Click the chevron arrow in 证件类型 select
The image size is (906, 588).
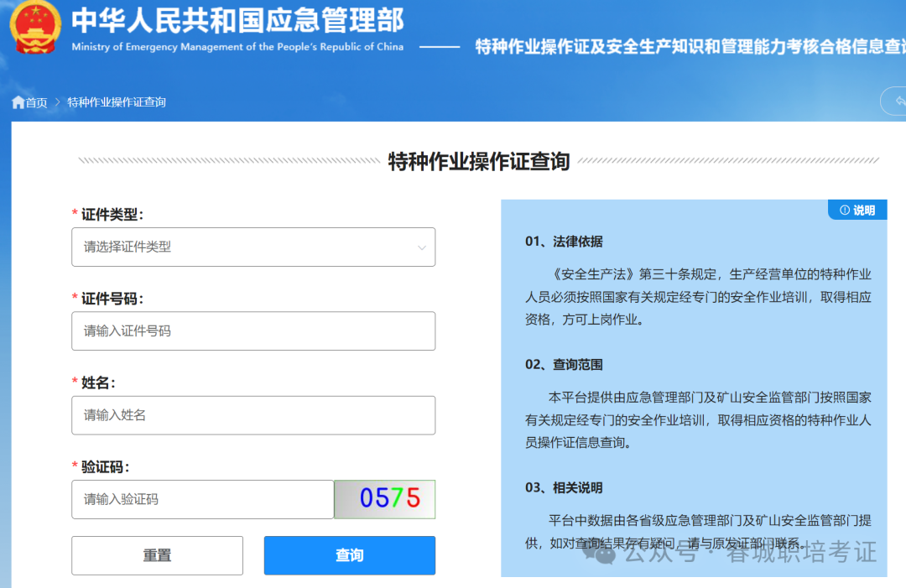coord(422,247)
